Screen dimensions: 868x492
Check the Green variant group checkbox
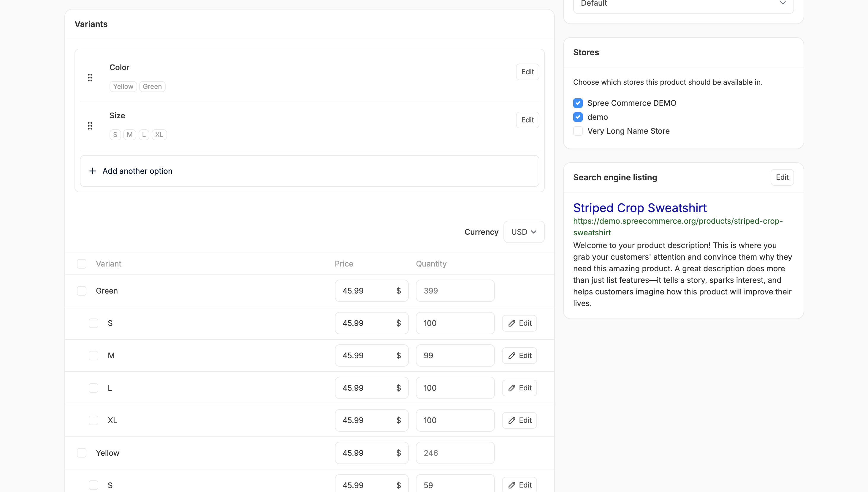pyautogui.click(x=81, y=291)
